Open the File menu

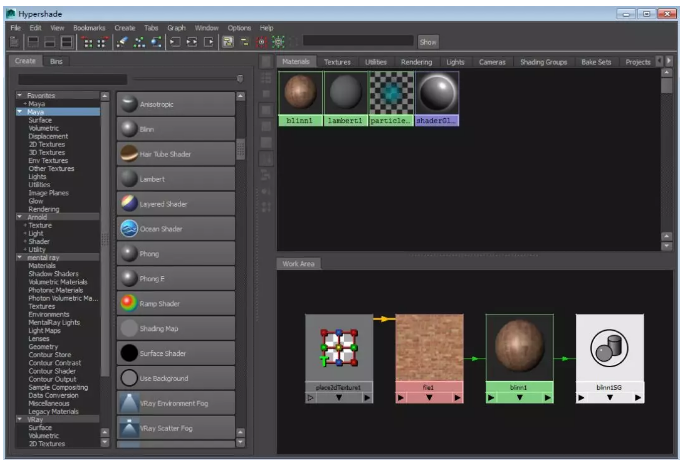[16, 28]
